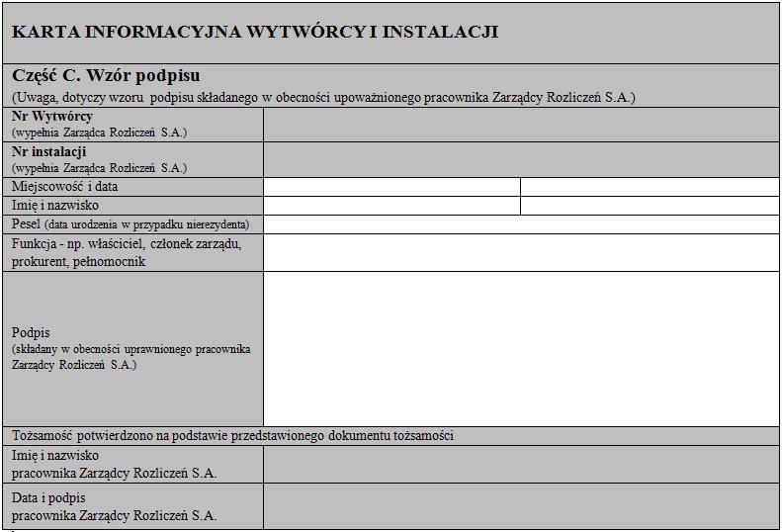This screenshot has height=532, width=782.
Task: Click the large Podpis signature area
Action: coord(521,349)
